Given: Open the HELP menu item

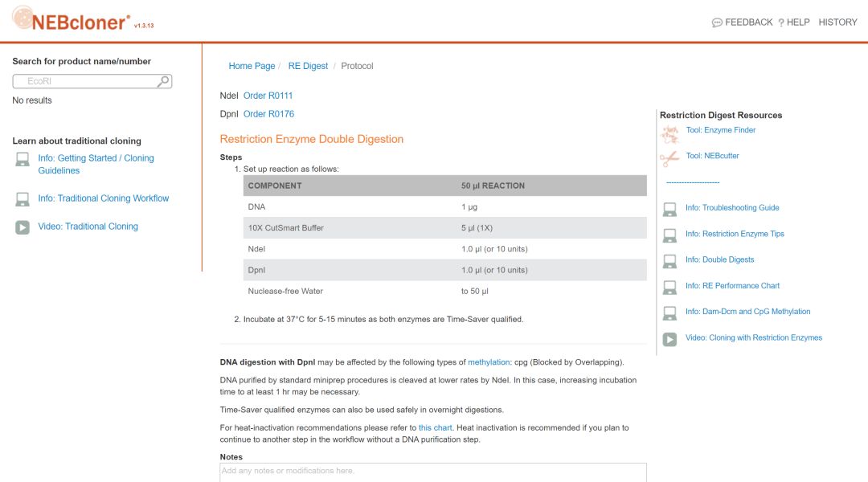Looking at the screenshot, I should tap(798, 22).
